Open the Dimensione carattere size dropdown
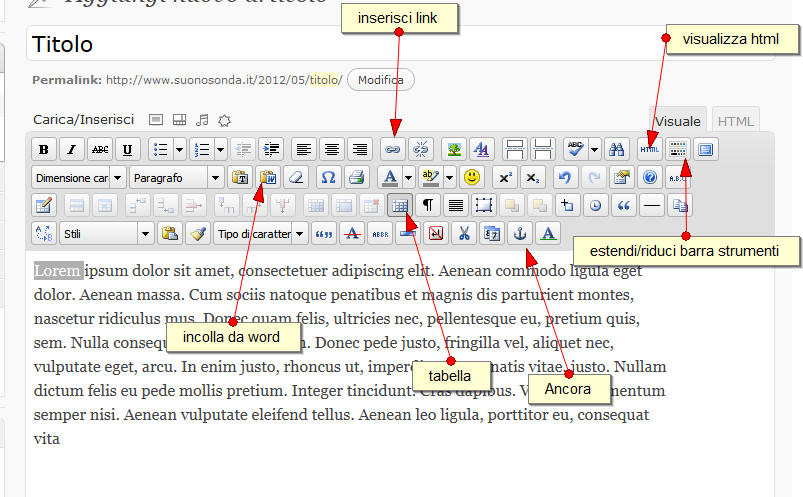 point(79,178)
